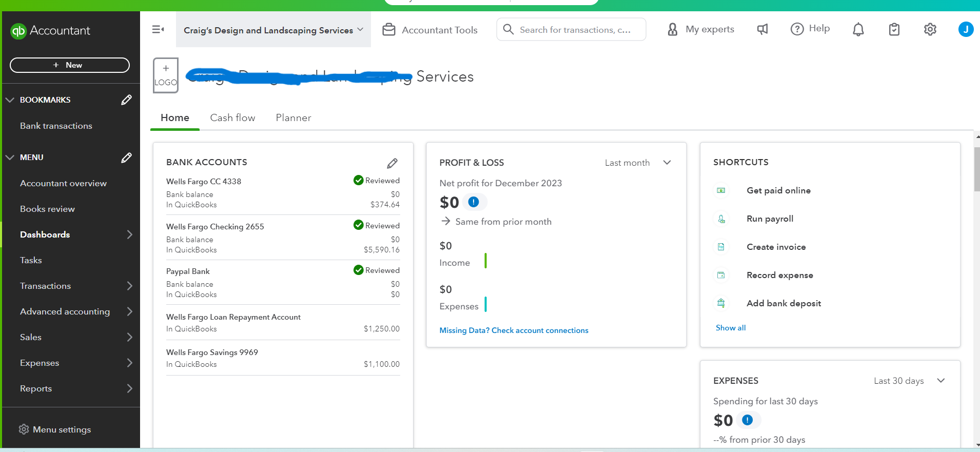Open the clipboard tasks icon in header
The height and width of the screenshot is (452, 980).
click(894, 30)
